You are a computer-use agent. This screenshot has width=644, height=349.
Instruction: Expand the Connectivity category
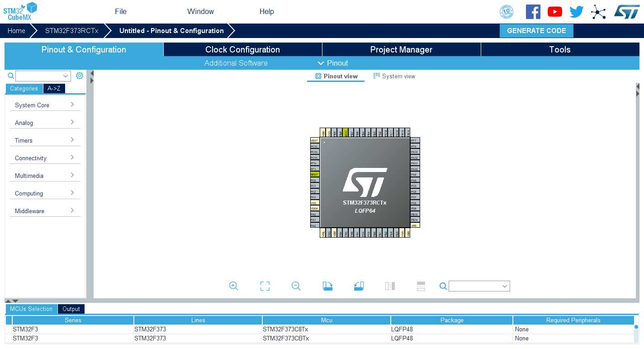pyautogui.click(x=45, y=158)
